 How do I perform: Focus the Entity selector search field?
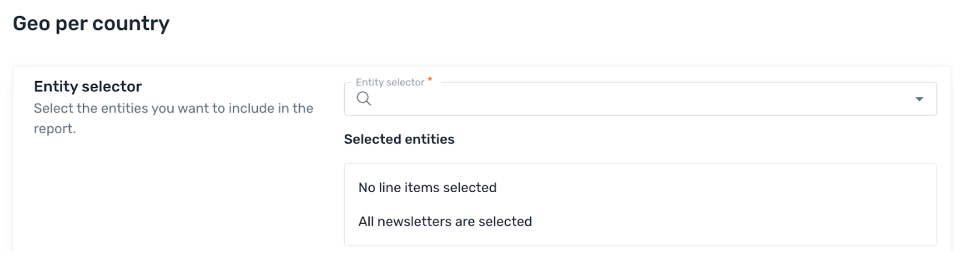pyautogui.click(x=640, y=99)
